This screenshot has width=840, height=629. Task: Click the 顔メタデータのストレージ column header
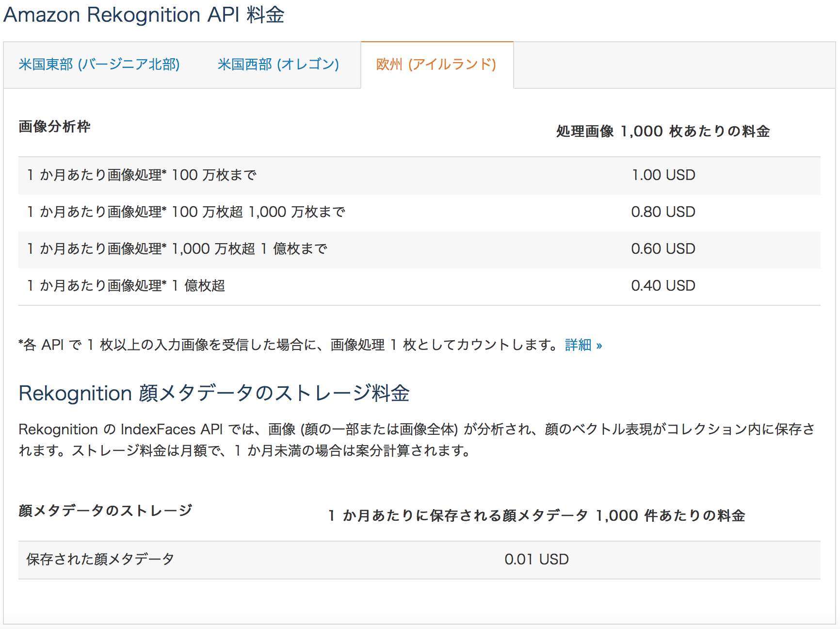pyautogui.click(x=105, y=511)
